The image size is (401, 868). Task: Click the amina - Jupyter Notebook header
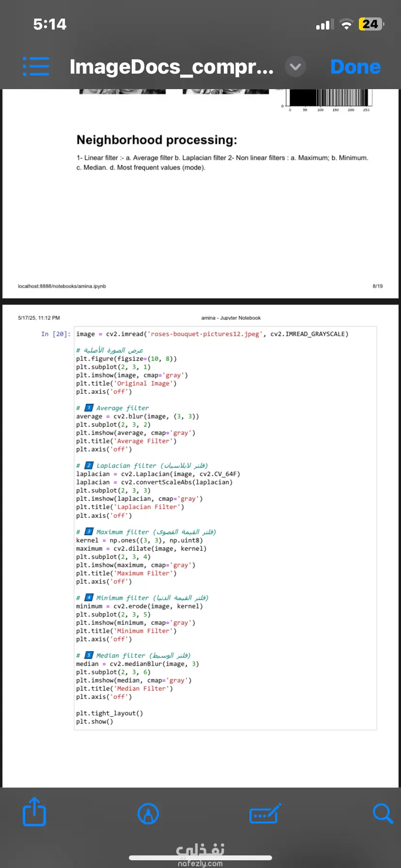pos(231,318)
